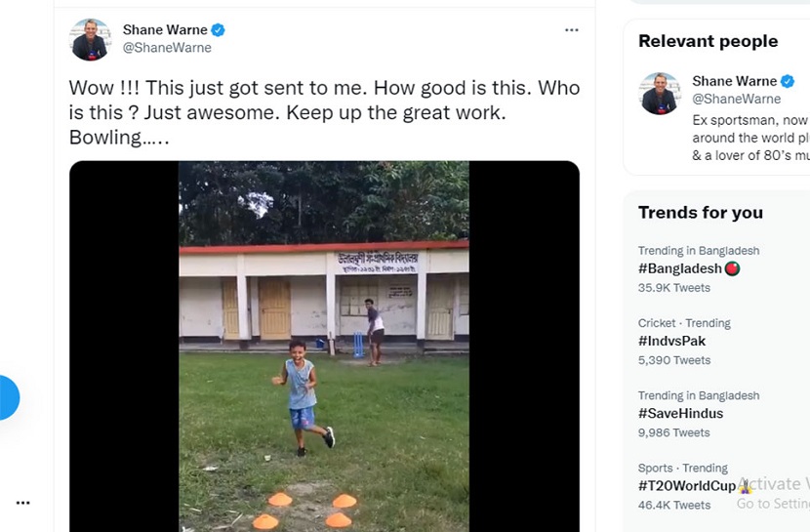
Task: Open the @ShaneWarne handle in Relevant people
Action: (737, 99)
